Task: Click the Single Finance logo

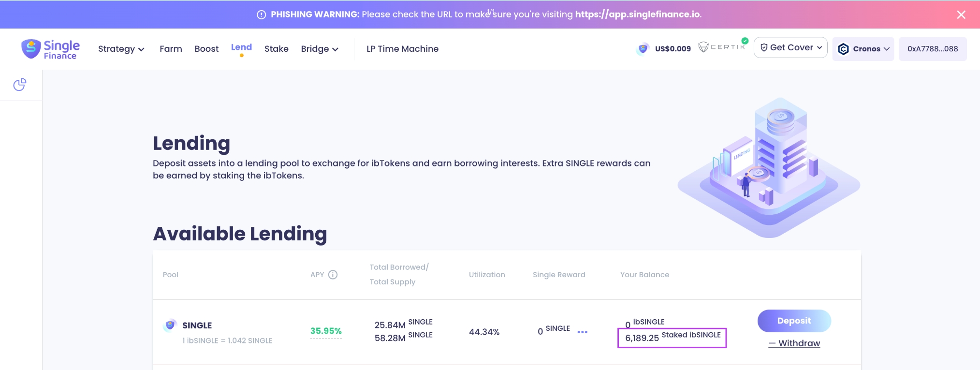Action: [51, 49]
